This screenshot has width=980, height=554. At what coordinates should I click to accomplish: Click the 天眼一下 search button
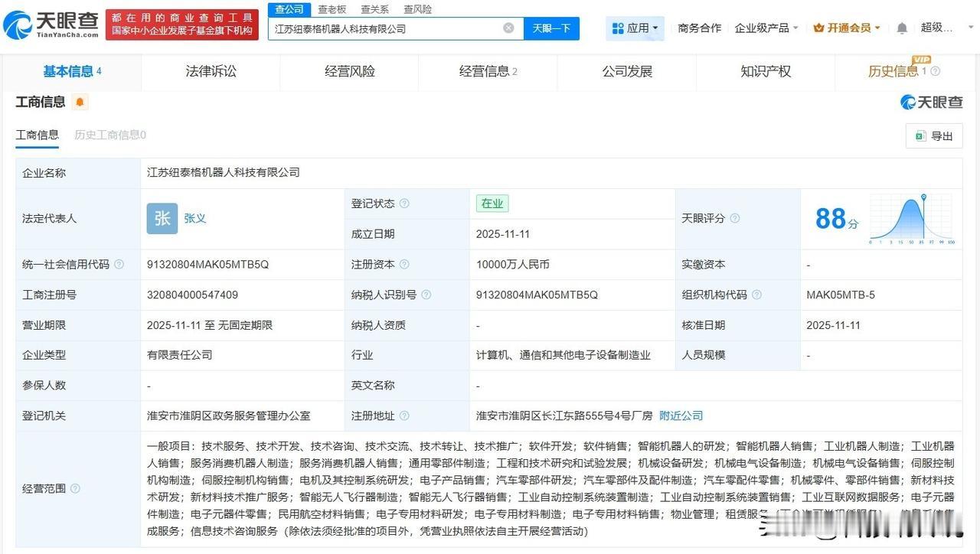pos(551,28)
